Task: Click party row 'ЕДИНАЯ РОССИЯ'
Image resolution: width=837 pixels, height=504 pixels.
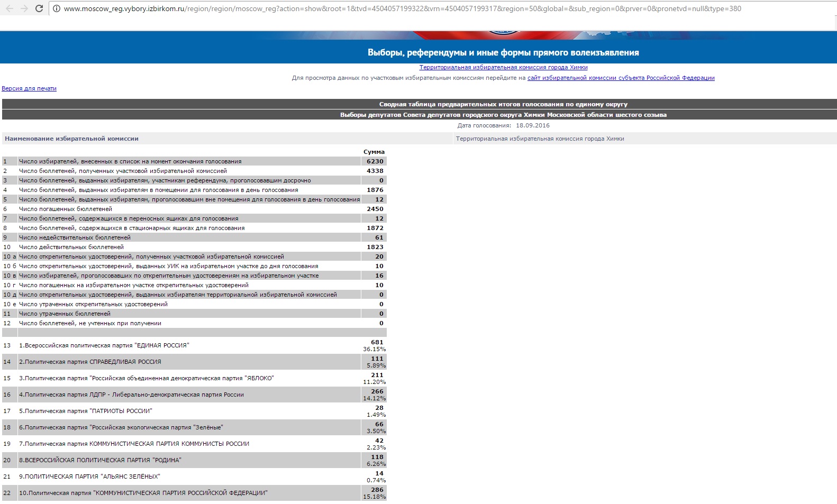Action: coord(104,345)
